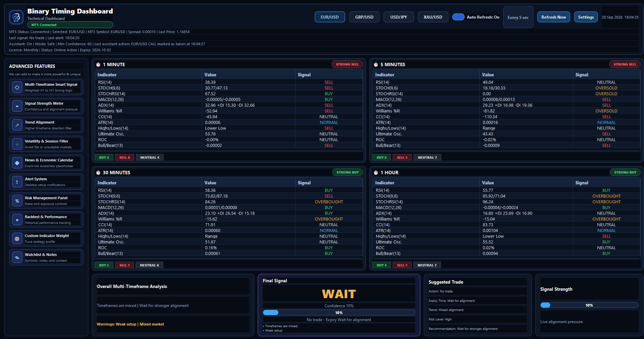This screenshot has height=339, width=644.
Task: Toggle the Auto Refresh switch off
Action: pyautogui.click(x=458, y=17)
